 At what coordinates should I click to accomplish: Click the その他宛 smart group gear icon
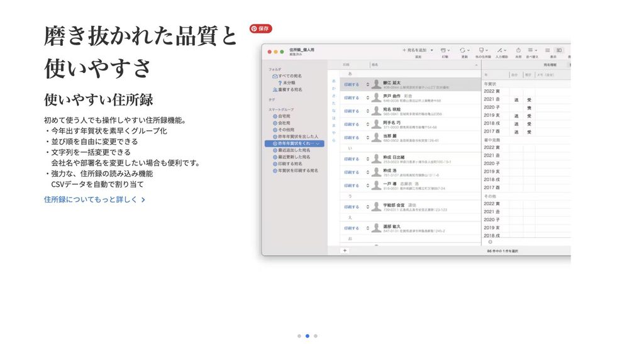tap(275, 130)
